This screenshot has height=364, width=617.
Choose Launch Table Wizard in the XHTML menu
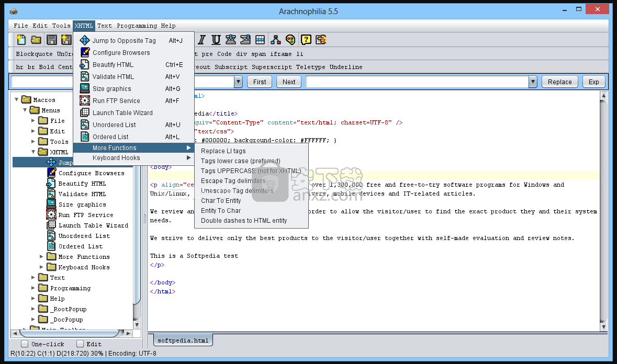point(134,113)
